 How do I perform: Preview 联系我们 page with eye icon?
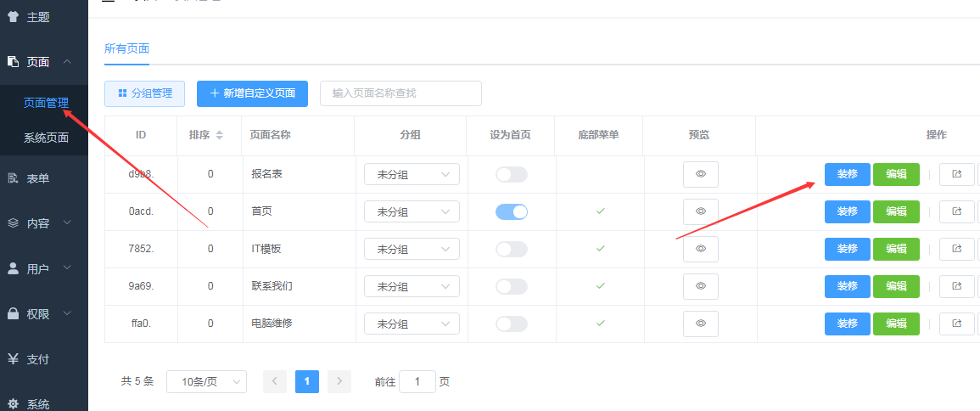coord(701,286)
